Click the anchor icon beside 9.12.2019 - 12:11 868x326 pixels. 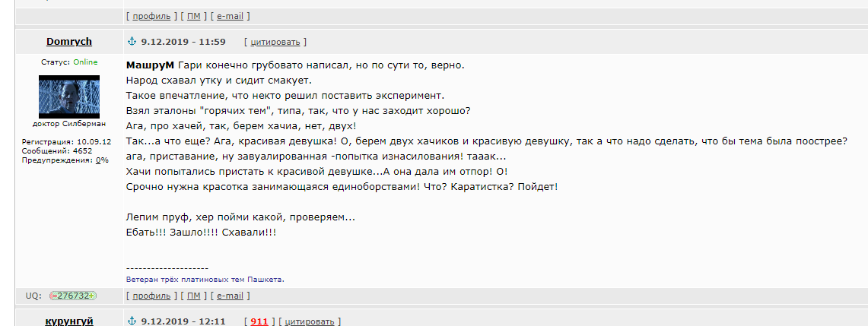tap(132, 321)
